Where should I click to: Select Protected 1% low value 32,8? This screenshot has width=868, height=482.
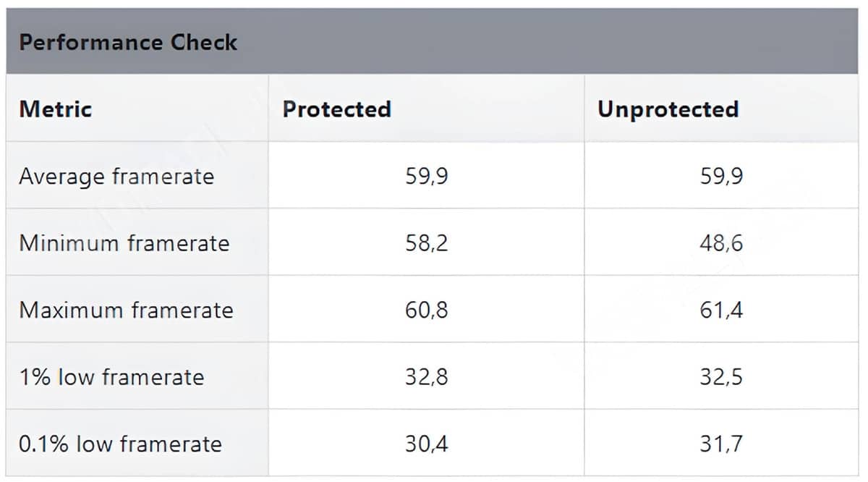coord(426,377)
